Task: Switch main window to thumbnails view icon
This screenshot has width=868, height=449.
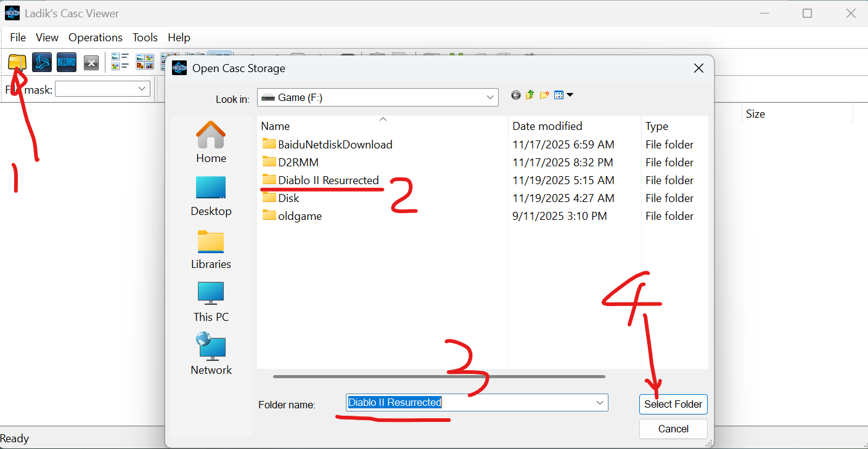Action: (145, 62)
